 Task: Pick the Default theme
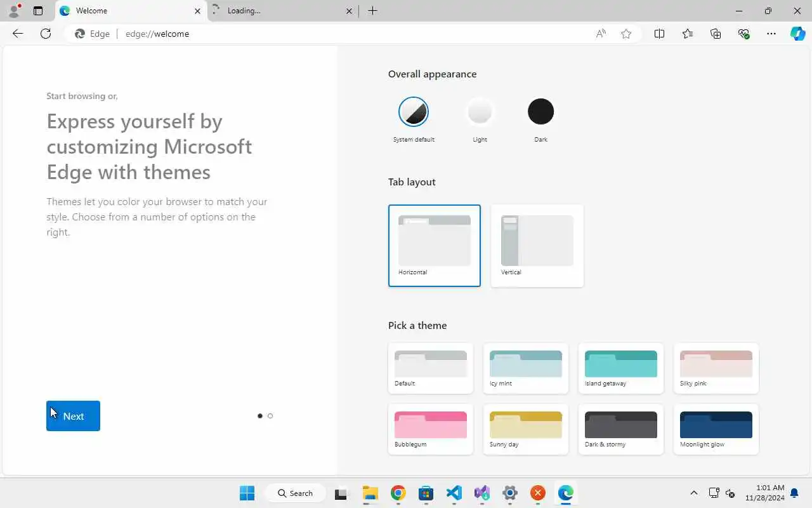coord(431,368)
